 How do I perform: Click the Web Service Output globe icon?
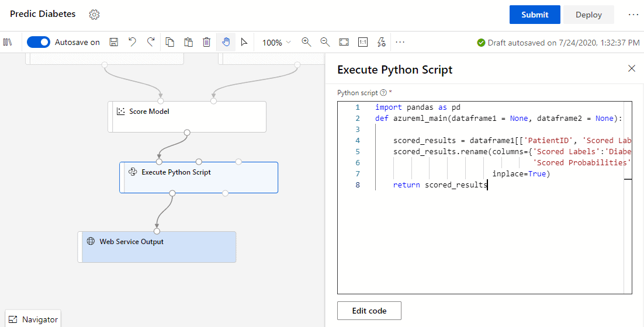click(x=91, y=241)
